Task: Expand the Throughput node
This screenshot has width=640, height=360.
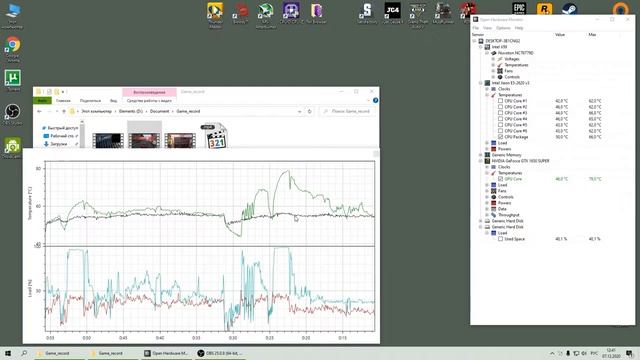Action: (487, 215)
